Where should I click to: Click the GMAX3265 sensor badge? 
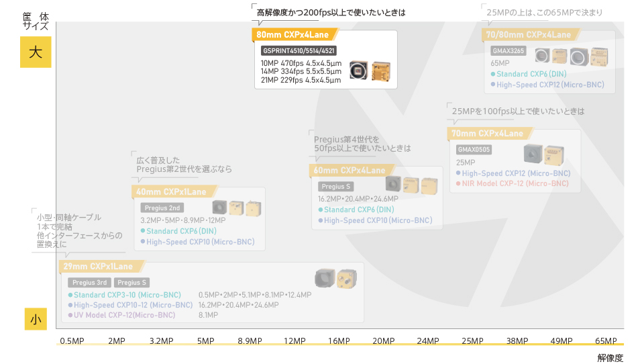click(x=508, y=50)
